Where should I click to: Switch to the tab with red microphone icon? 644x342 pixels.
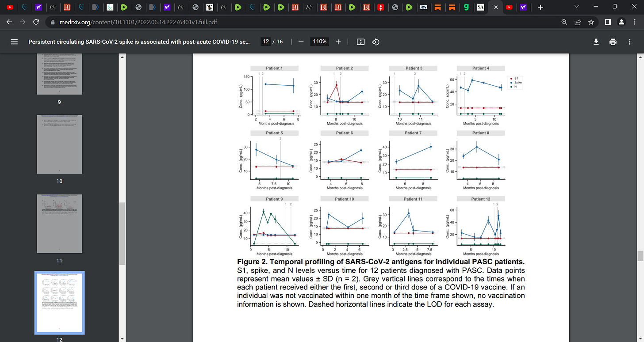click(x=380, y=7)
